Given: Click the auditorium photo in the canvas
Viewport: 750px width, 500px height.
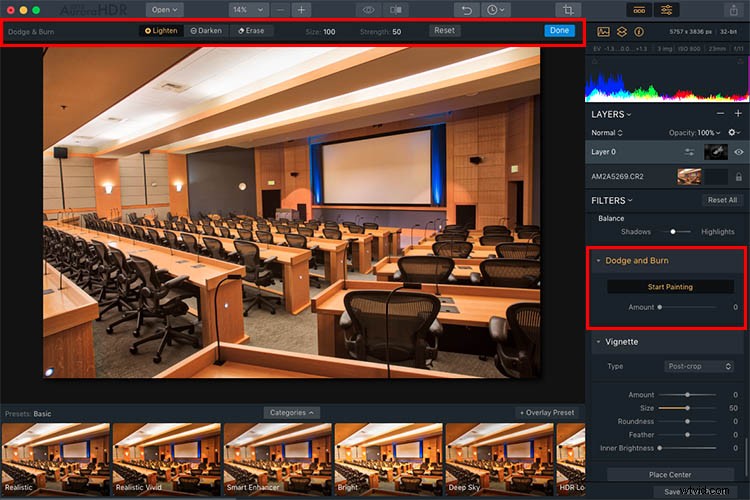Looking at the screenshot, I should 292,212.
